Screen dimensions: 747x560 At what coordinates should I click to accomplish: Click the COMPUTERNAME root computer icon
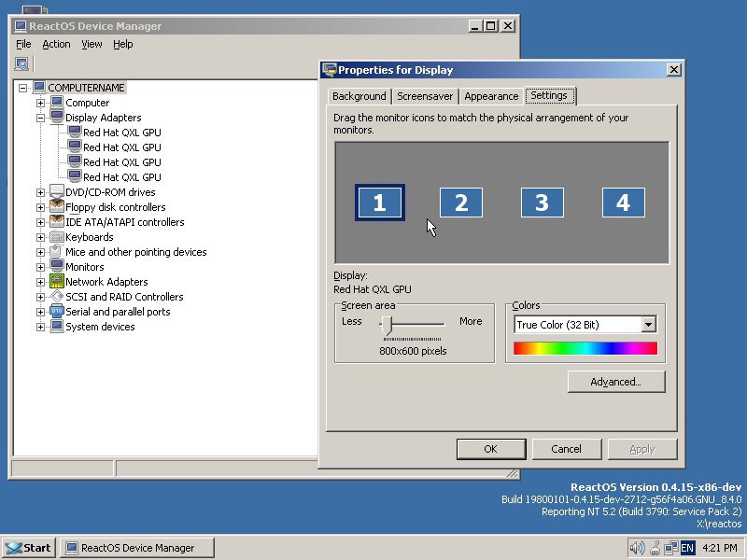click(39, 88)
